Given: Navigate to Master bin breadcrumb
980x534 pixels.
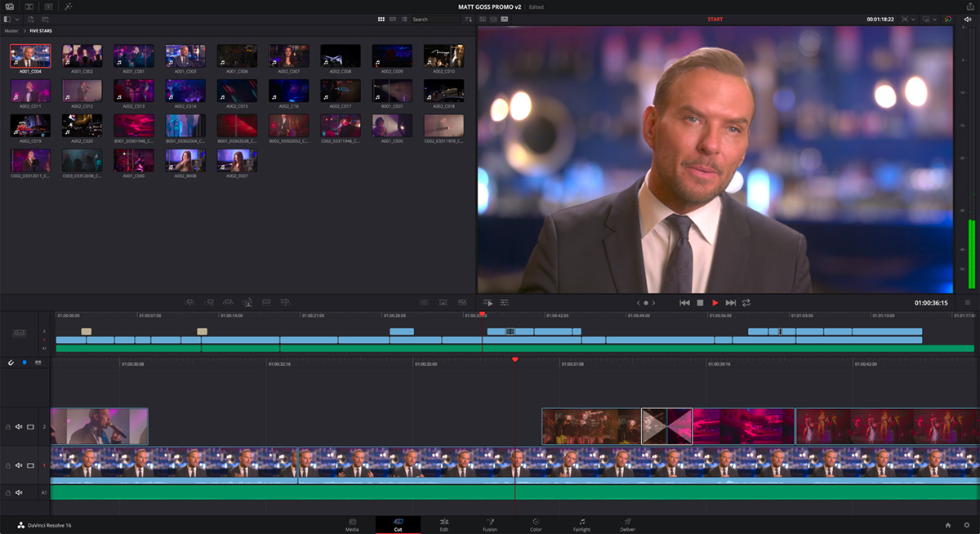Looking at the screenshot, I should pyautogui.click(x=11, y=30).
